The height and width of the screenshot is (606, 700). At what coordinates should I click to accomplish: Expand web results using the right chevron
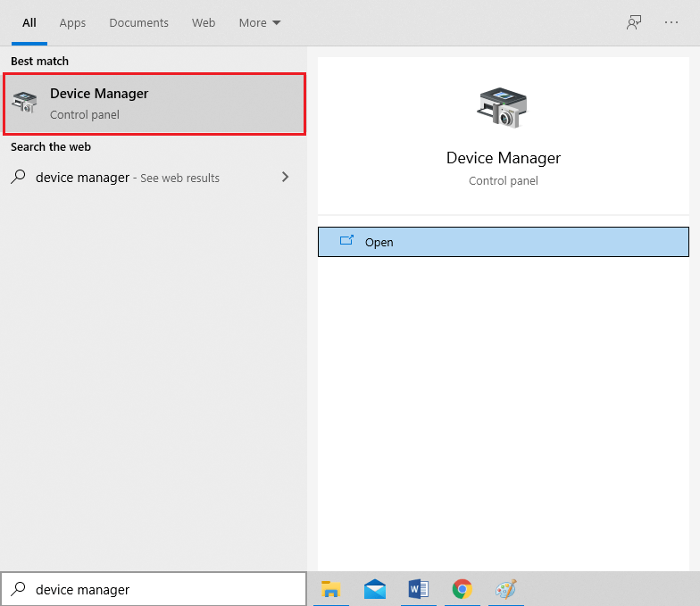coord(285,178)
